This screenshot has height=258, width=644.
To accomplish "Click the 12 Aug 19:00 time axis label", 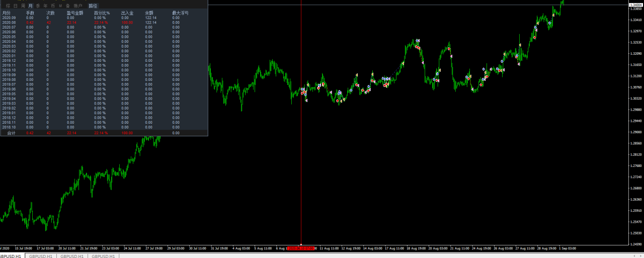I will click(x=351, y=248).
